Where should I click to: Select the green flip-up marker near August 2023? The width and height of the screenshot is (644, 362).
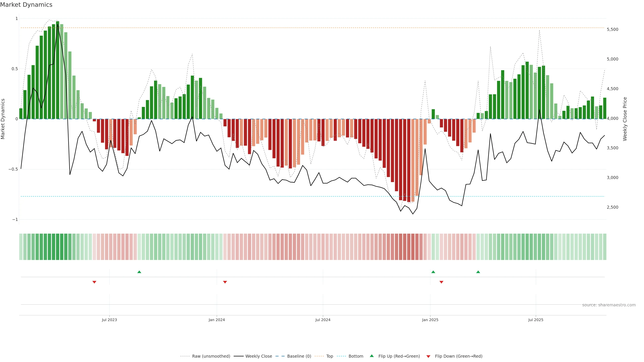coord(139,272)
